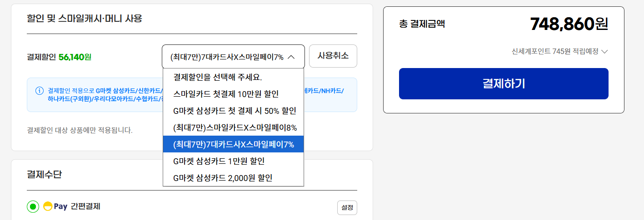Click the '할인 및 스마일캐시·머니 사용' heading

(x=85, y=19)
